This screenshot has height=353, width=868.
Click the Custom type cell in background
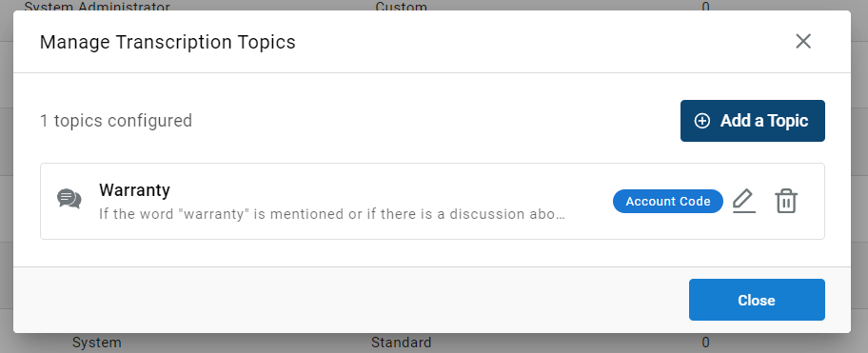401,6
